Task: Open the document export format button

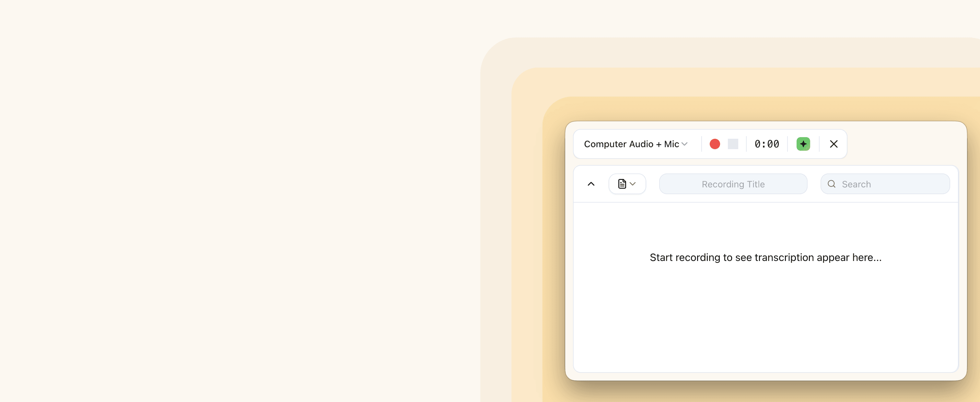Action: pos(627,184)
